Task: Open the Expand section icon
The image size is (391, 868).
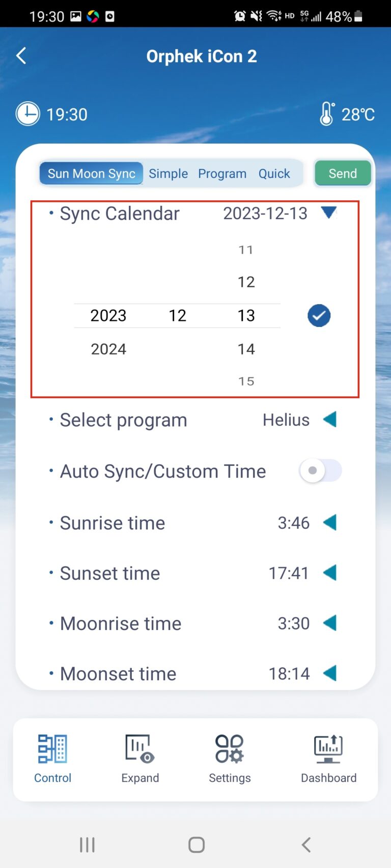Action: pyautogui.click(x=140, y=749)
